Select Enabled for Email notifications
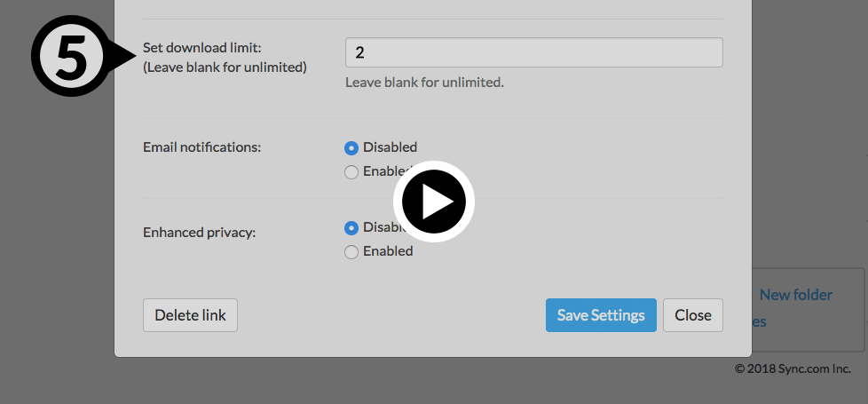868x404 pixels. point(351,171)
